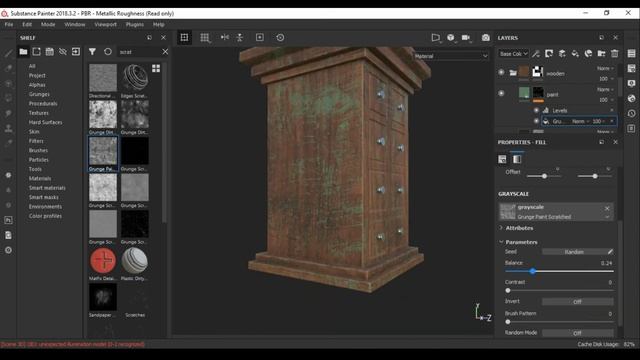Click shelf import resources icon

tap(76, 52)
